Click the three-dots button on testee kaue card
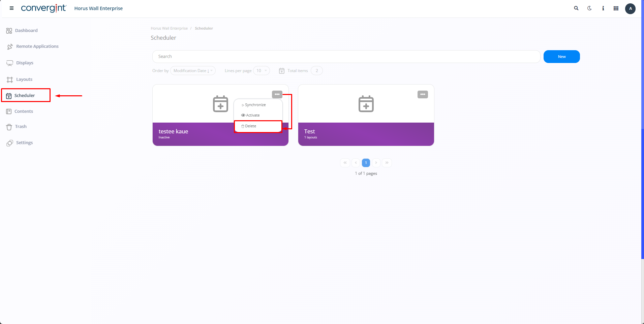The height and width of the screenshot is (324, 644). 277,94
